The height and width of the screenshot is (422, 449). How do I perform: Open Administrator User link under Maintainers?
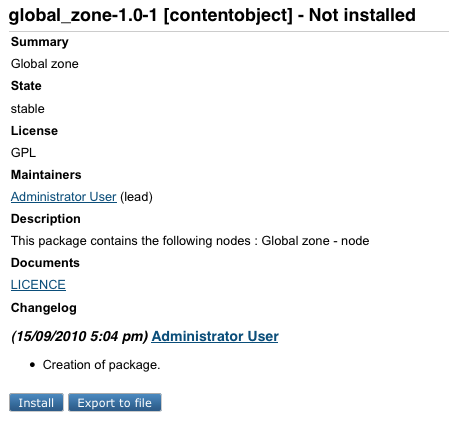point(64,197)
